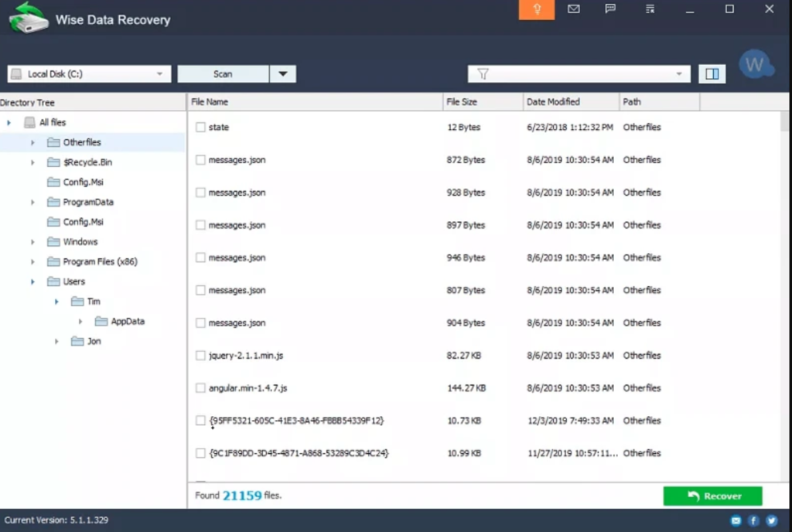The image size is (792, 532).
Task: Click the feedback chat bubble icon
Action: coord(611,10)
